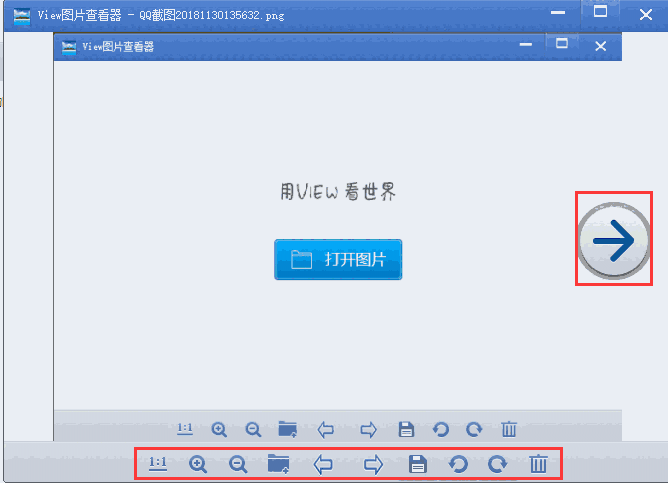This screenshot has height=483, width=668.
Task: Go to previous image in outer toolbar
Action: 323,464
